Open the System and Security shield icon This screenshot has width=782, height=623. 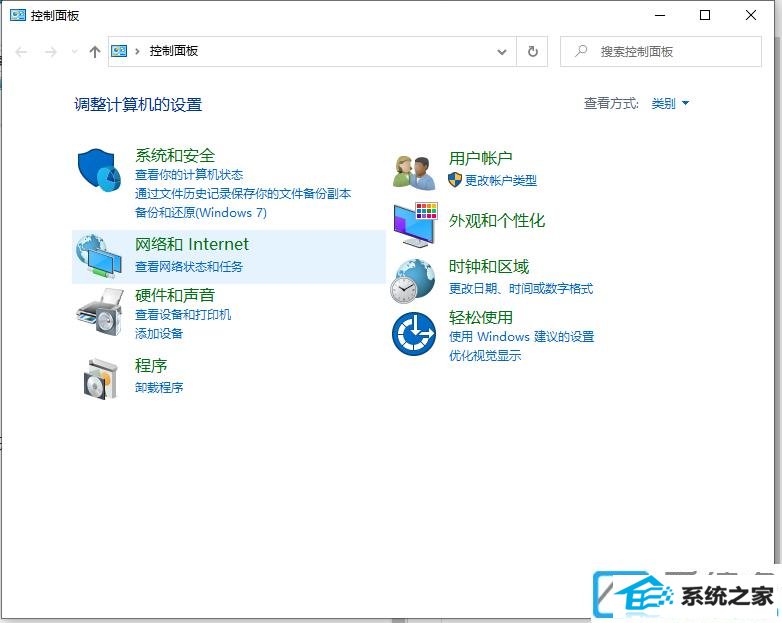[99, 170]
